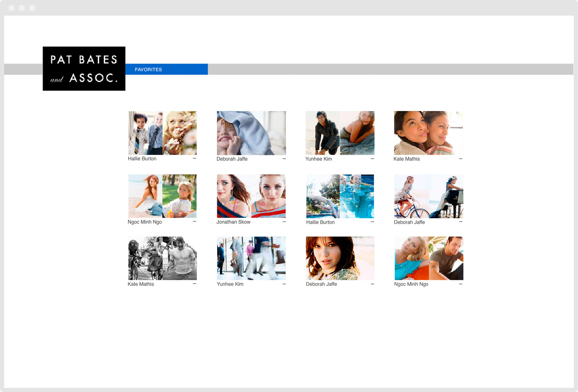The width and height of the screenshot is (578, 392).
Task: Click the Pat Bates and Assoc. logo
Action: tap(84, 69)
